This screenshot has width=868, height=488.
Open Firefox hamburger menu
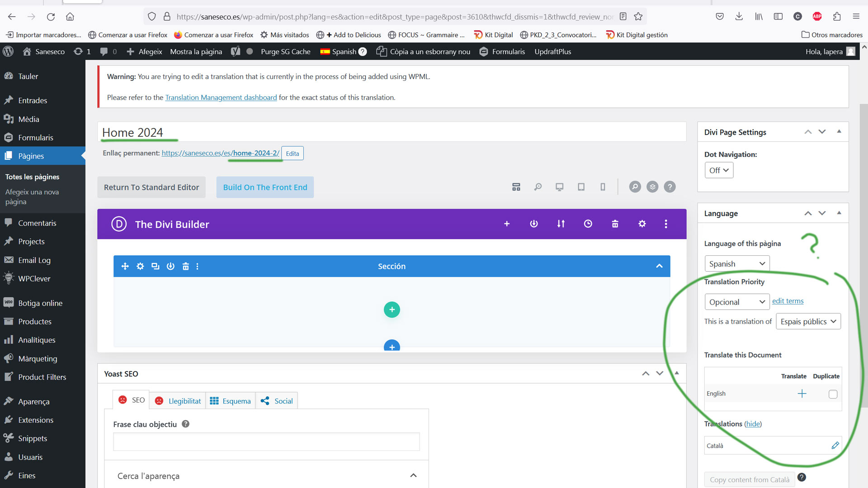[x=856, y=17]
